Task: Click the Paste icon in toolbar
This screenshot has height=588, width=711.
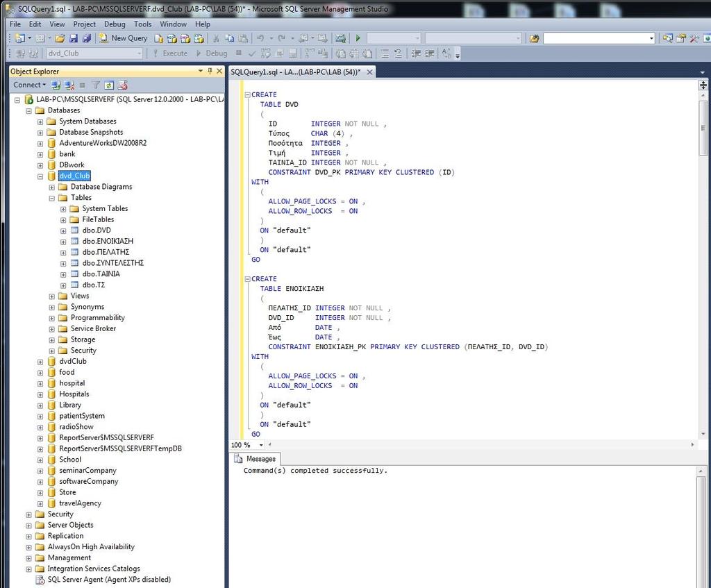Action: click(243, 39)
